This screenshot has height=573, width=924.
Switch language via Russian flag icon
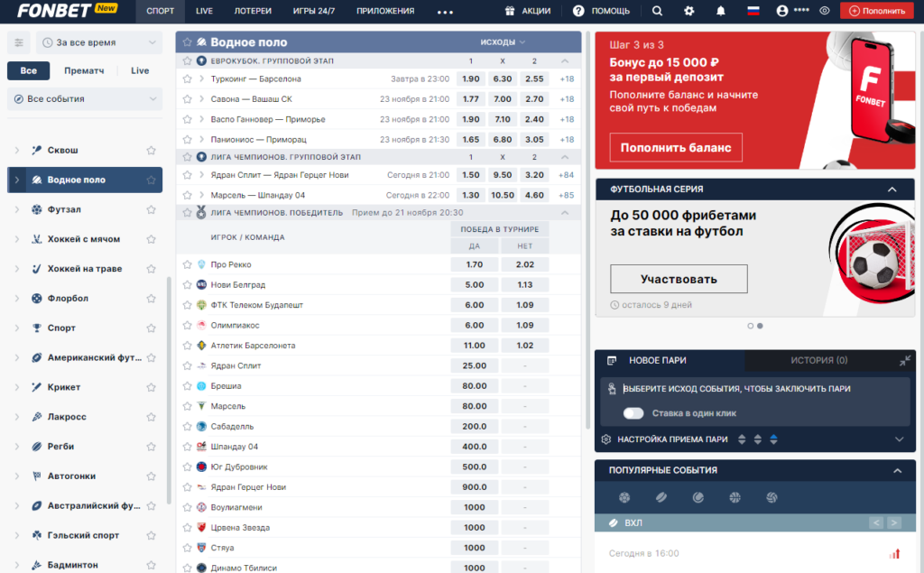pyautogui.click(x=753, y=11)
